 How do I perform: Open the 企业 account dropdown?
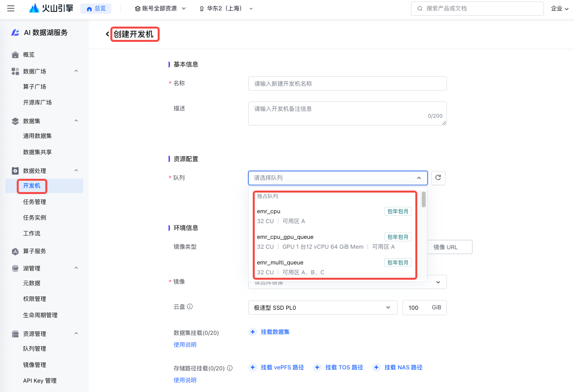(560, 8)
